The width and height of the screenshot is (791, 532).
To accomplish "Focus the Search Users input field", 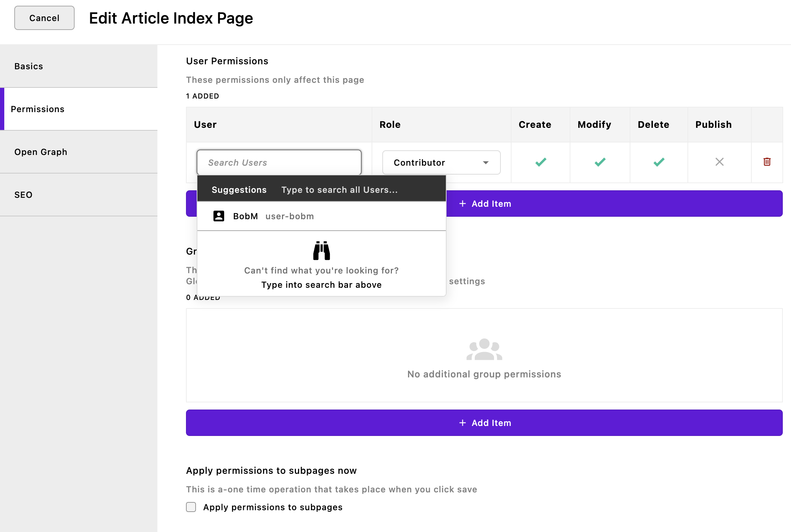I will point(278,162).
